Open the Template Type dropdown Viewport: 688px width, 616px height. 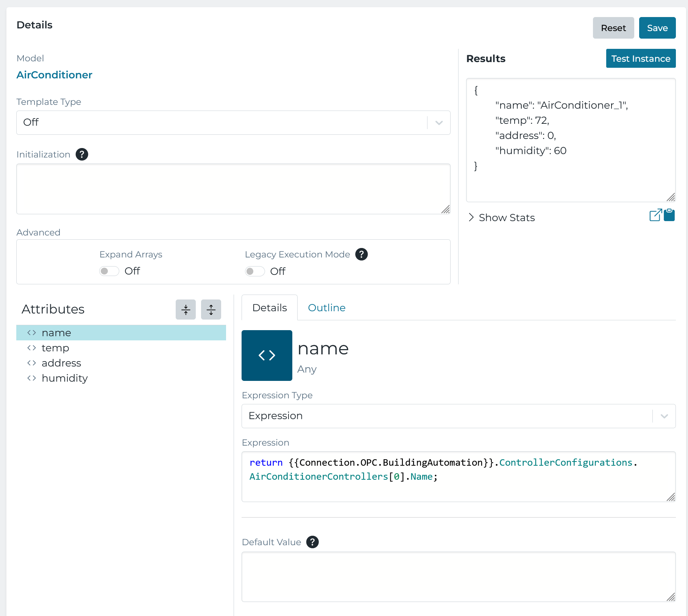(x=438, y=123)
